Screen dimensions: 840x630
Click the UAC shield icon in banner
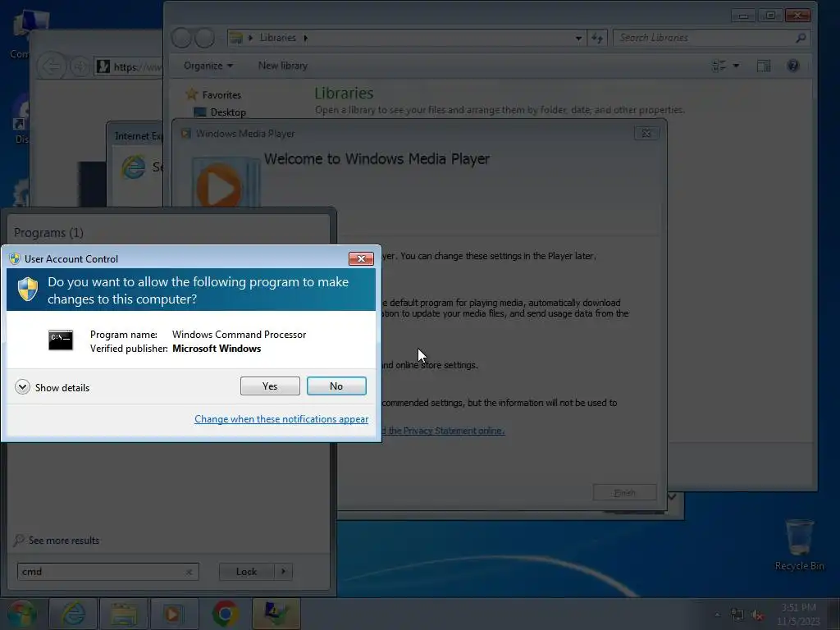[28, 290]
